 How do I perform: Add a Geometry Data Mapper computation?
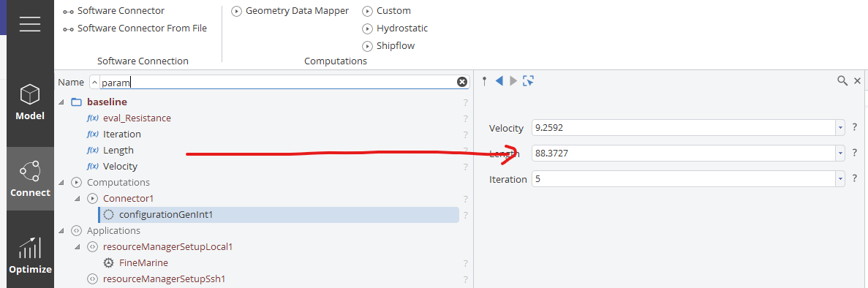click(290, 10)
